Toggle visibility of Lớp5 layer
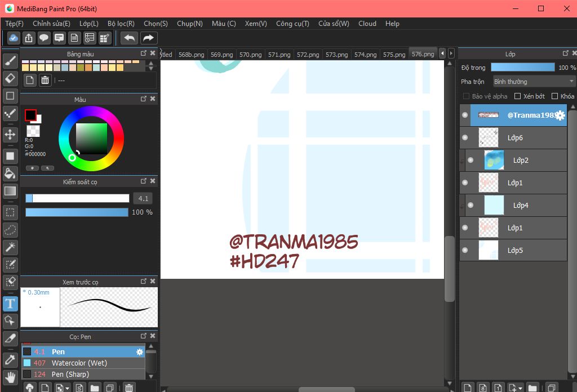This screenshot has width=577, height=392. pyautogui.click(x=465, y=250)
